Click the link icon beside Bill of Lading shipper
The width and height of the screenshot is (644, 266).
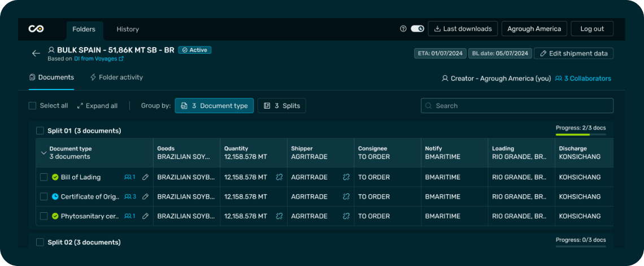pos(346,177)
